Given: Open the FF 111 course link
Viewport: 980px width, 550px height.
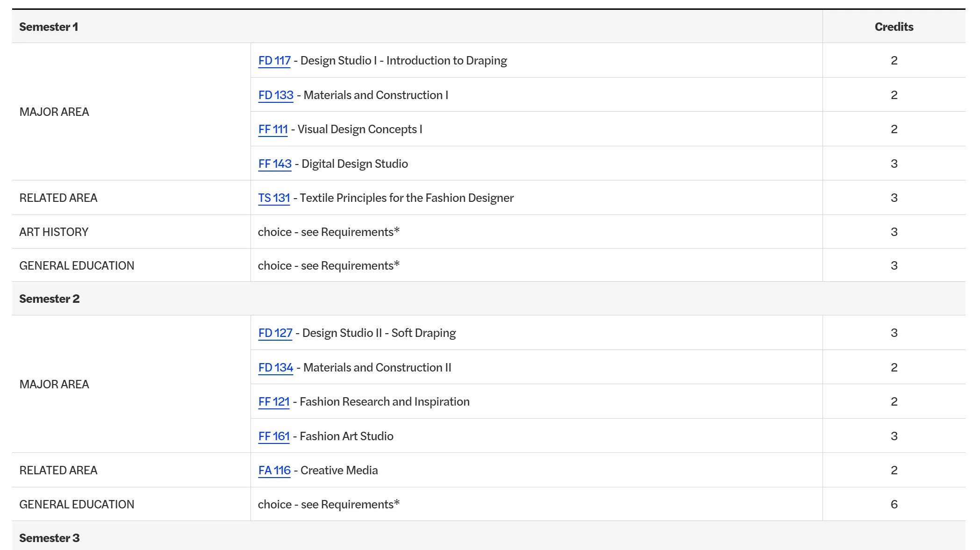Looking at the screenshot, I should 273,129.
